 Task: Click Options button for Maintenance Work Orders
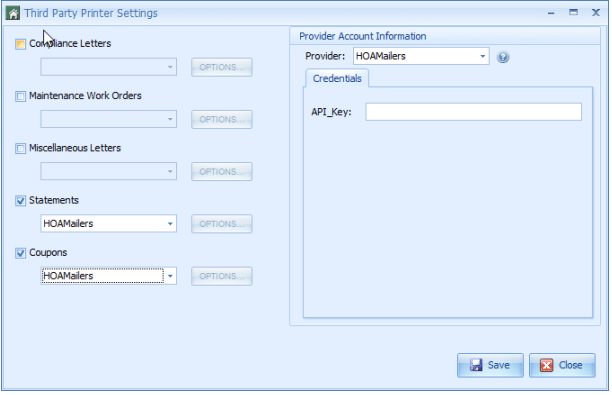(222, 119)
